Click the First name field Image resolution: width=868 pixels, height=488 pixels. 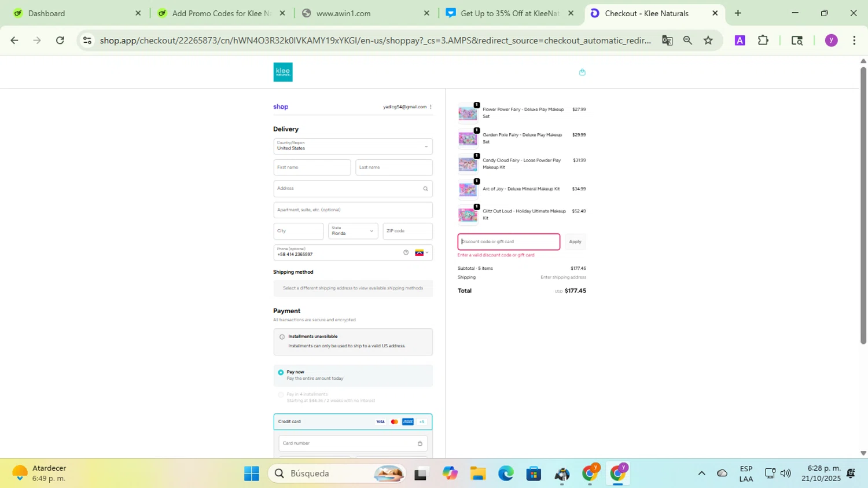[312, 167]
